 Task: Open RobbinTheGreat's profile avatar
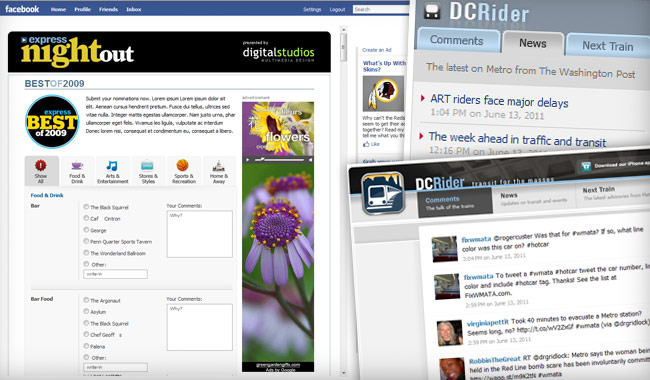(452, 369)
